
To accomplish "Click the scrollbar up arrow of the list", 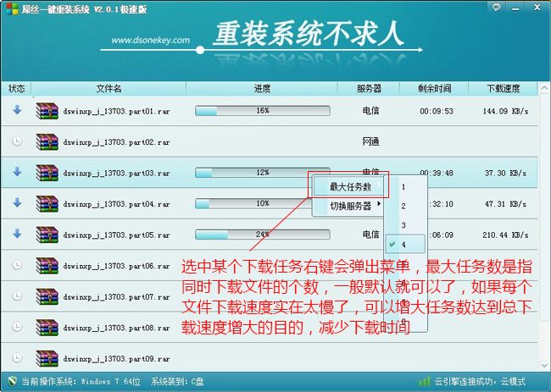I will click(x=544, y=88).
